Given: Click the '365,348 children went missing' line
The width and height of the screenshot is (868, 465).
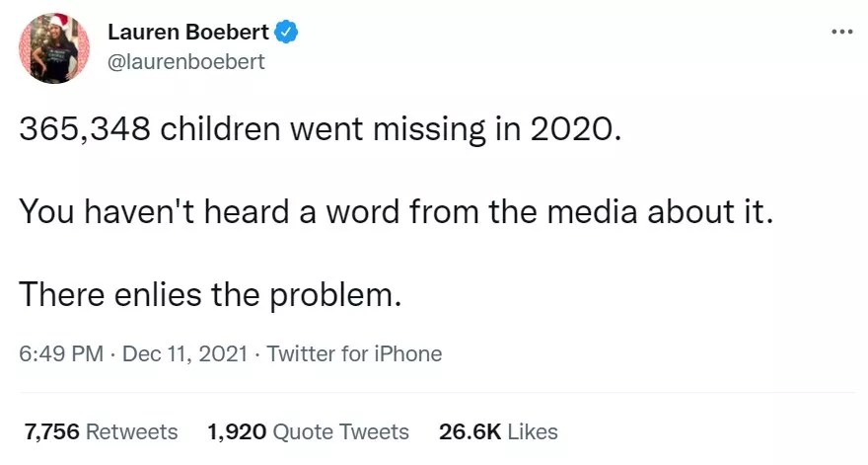Looking at the screenshot, I should tap(322, 131).
